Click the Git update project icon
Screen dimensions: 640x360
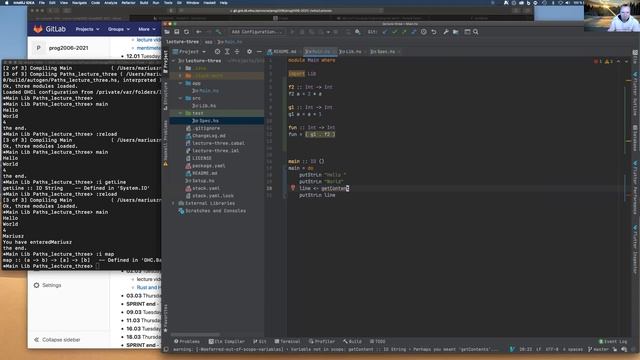[384, 32]
